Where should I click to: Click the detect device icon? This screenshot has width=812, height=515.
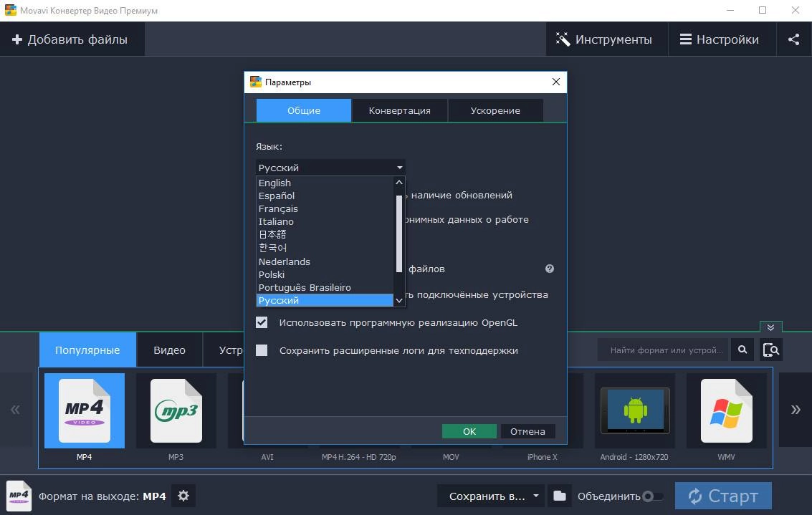point(771,350)
